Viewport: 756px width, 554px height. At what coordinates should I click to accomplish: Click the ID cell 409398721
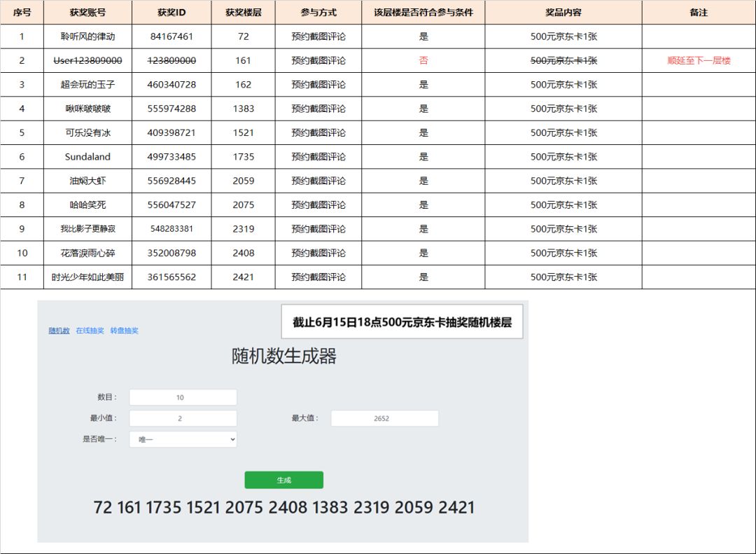click(x=171, y=132)
